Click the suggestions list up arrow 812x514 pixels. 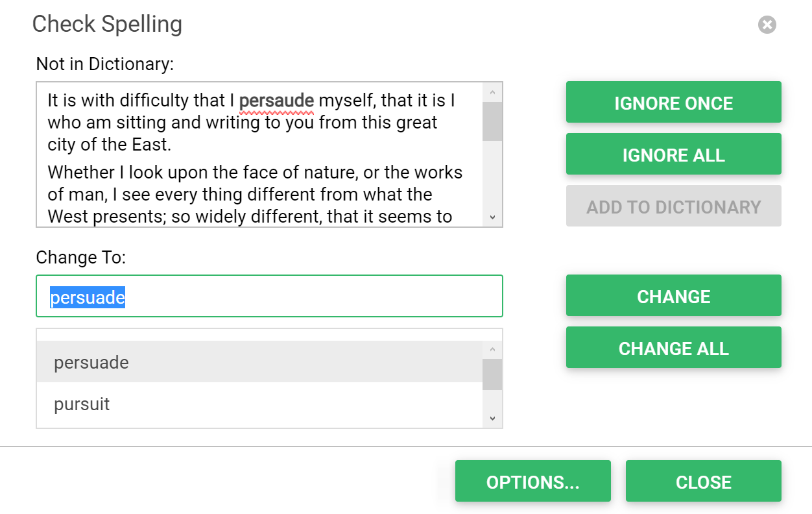[x=492, y=350]
